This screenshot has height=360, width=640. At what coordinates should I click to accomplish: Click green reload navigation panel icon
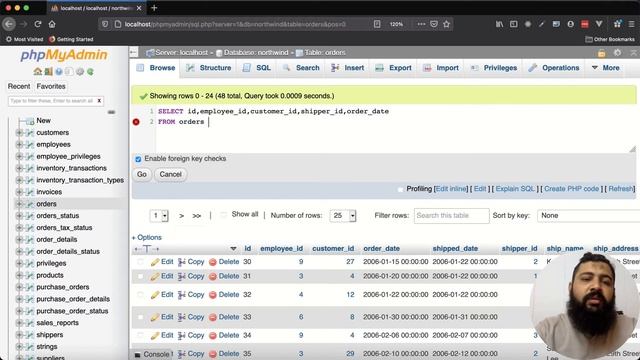(x=90, y=71)
